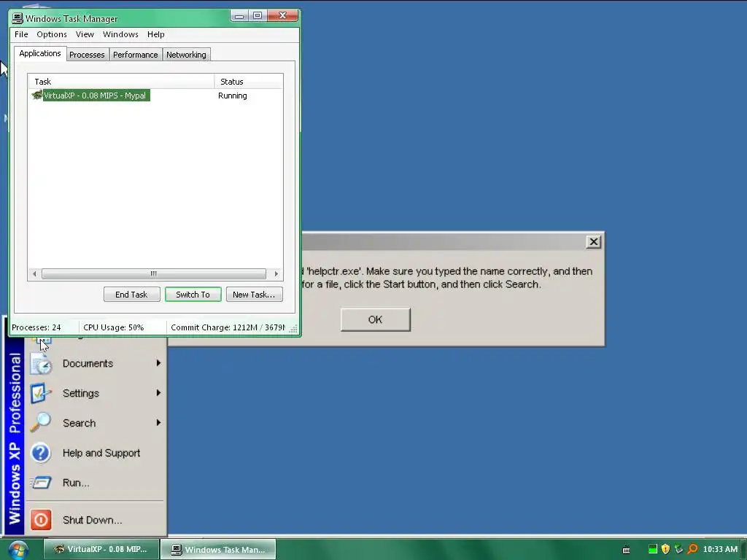
Task: Expand the Search submenu arrow
Action: 158,422
